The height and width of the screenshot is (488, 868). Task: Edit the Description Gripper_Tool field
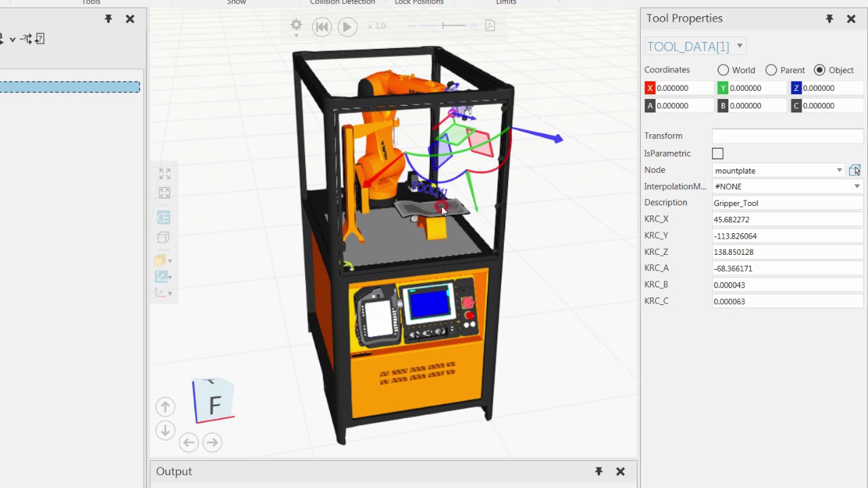point(788,203)
